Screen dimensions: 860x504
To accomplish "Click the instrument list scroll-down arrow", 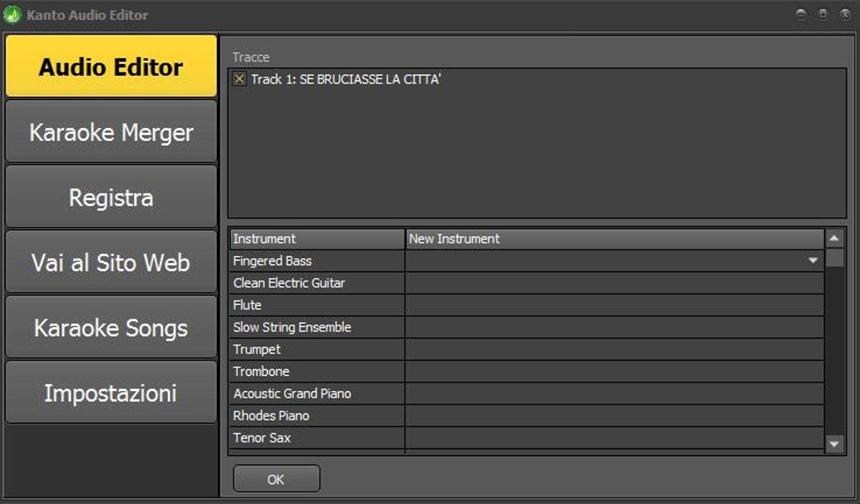I will click(x=834, y=444).
